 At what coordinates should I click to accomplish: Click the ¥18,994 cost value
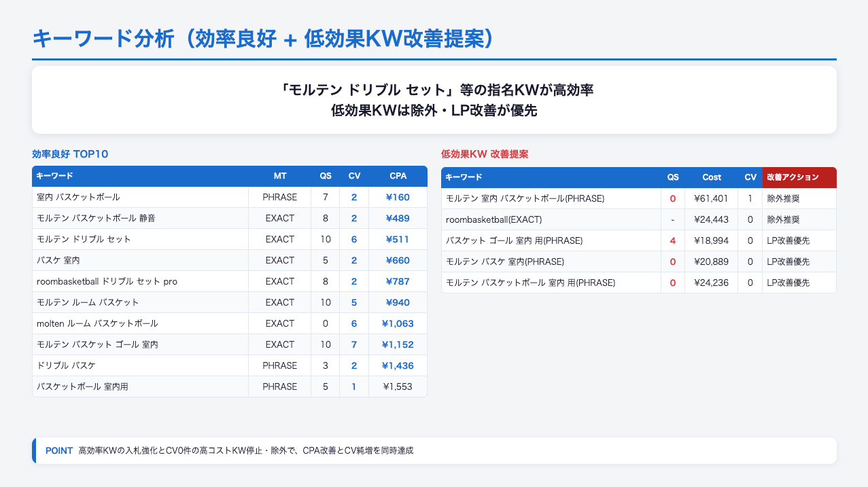coord(712,240)
